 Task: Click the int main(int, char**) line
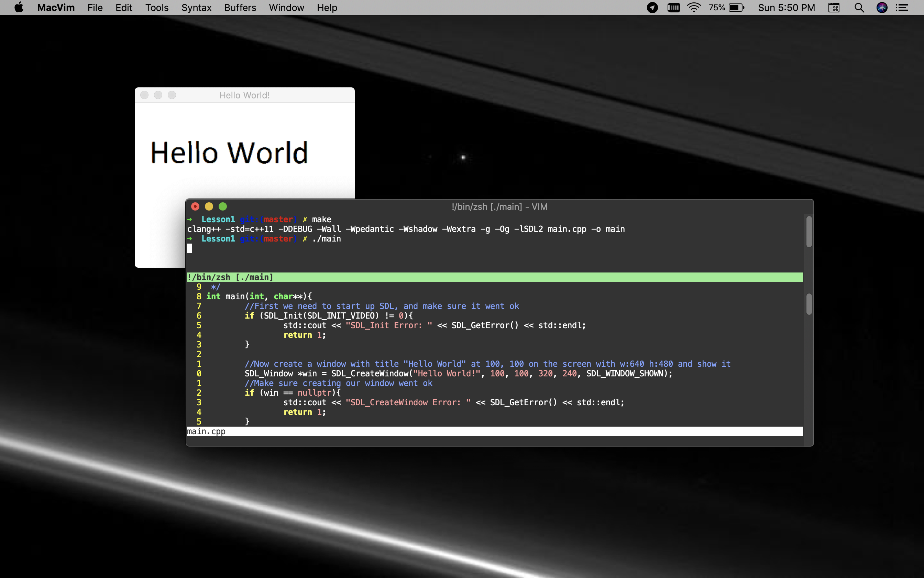[259, 296]
